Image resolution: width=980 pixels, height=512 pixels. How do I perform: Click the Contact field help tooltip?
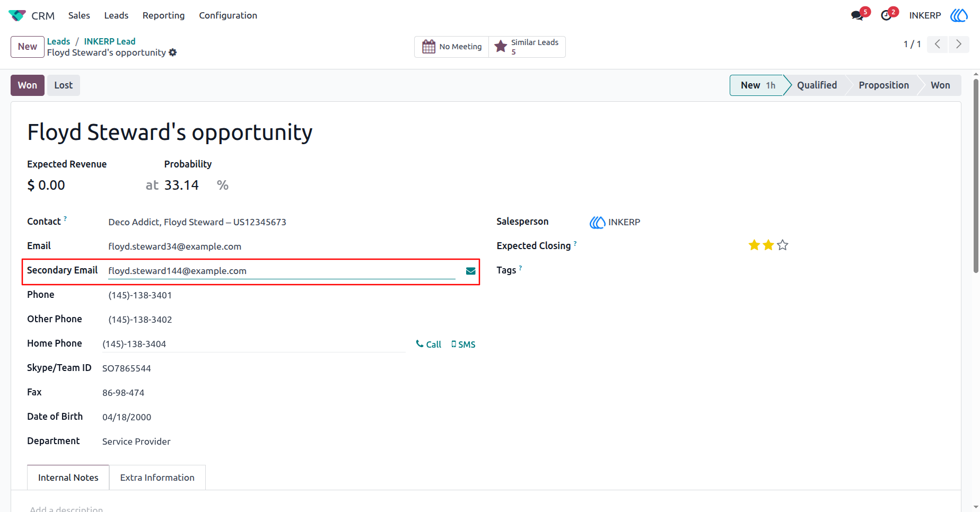[65, 218]
